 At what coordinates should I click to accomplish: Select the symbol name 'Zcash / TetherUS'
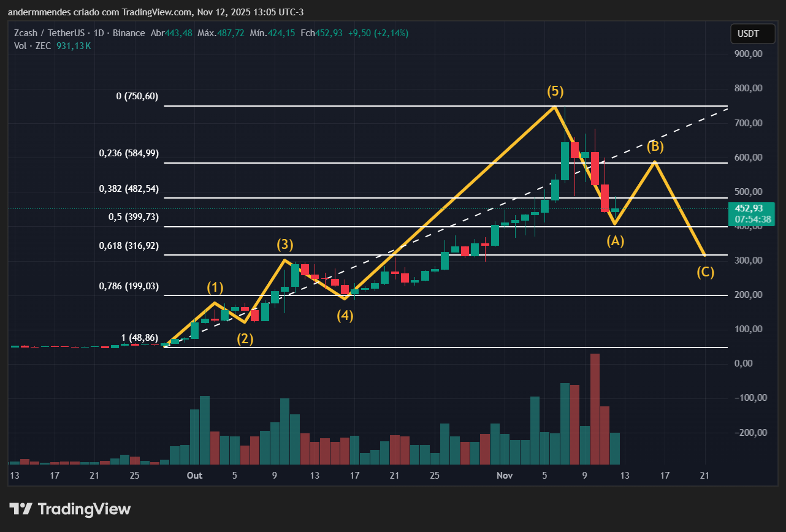pyautogui.click(x=51, y=32)
